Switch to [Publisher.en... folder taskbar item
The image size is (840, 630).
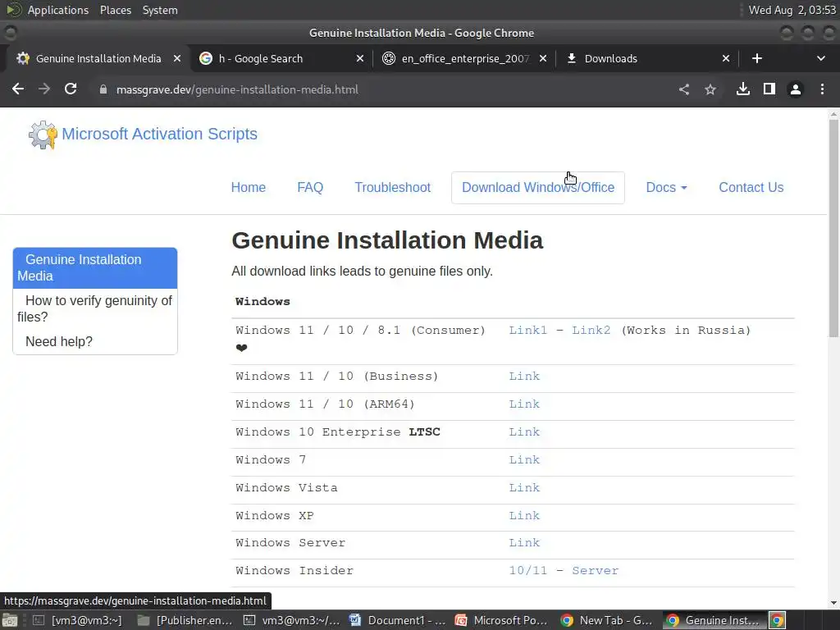coord(185,620)
